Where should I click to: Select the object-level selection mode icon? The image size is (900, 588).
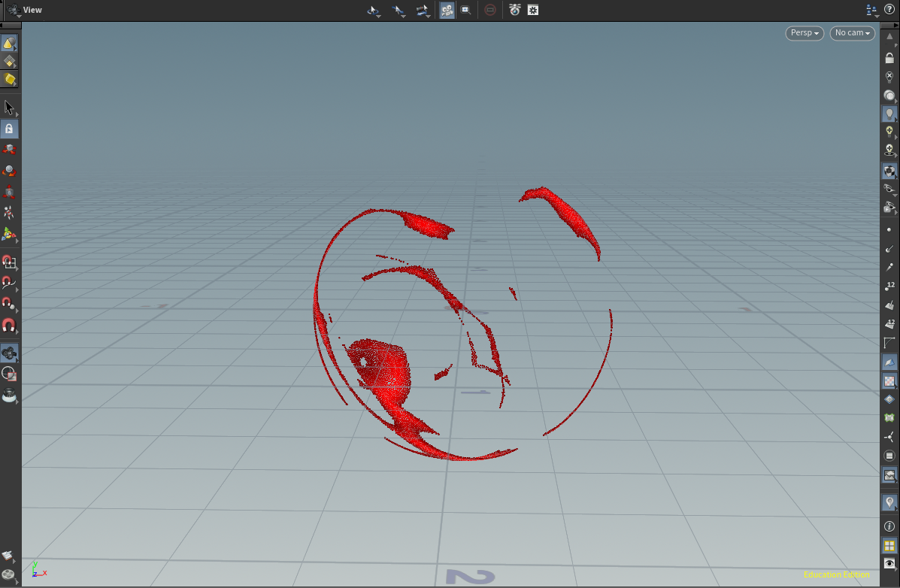tap(9, 43)
